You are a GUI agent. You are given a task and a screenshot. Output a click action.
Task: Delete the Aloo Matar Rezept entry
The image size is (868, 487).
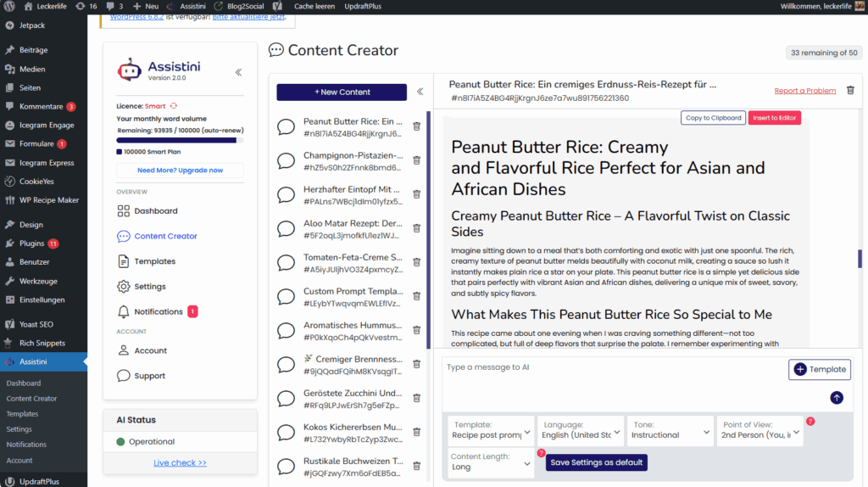coord(417,228)
